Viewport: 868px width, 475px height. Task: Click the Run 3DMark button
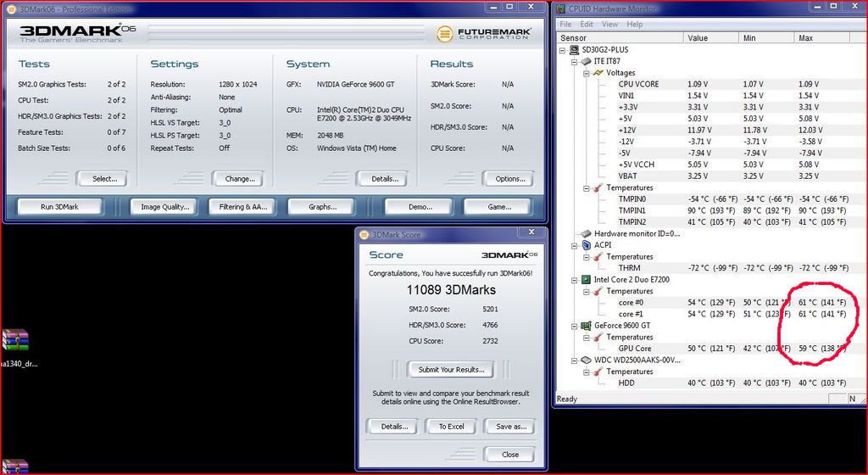click(60, 207)
